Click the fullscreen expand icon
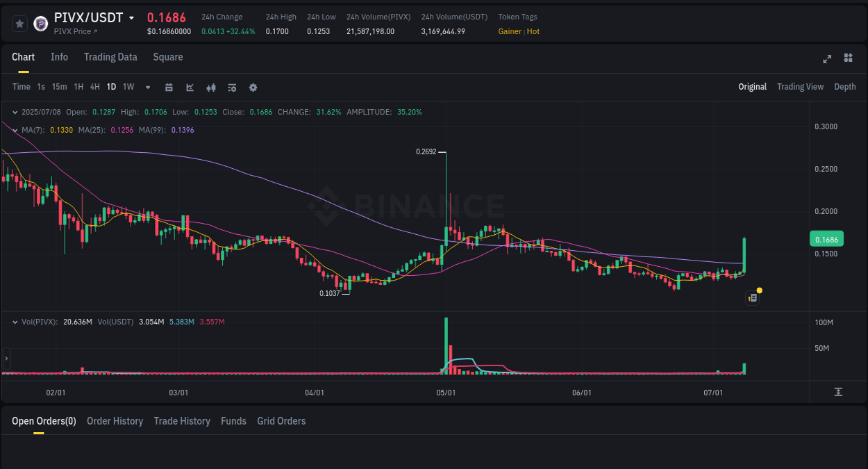 point(826,59)
